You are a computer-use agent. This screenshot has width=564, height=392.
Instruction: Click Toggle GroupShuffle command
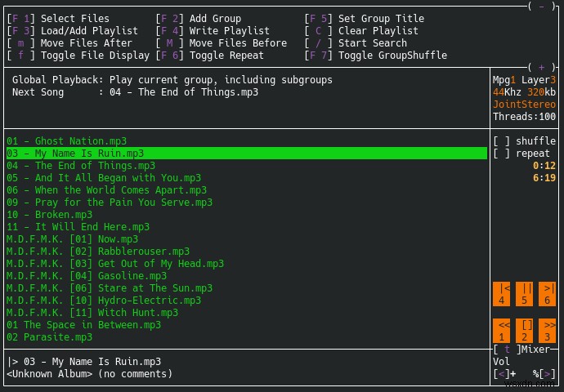click(x=392, y=56)
